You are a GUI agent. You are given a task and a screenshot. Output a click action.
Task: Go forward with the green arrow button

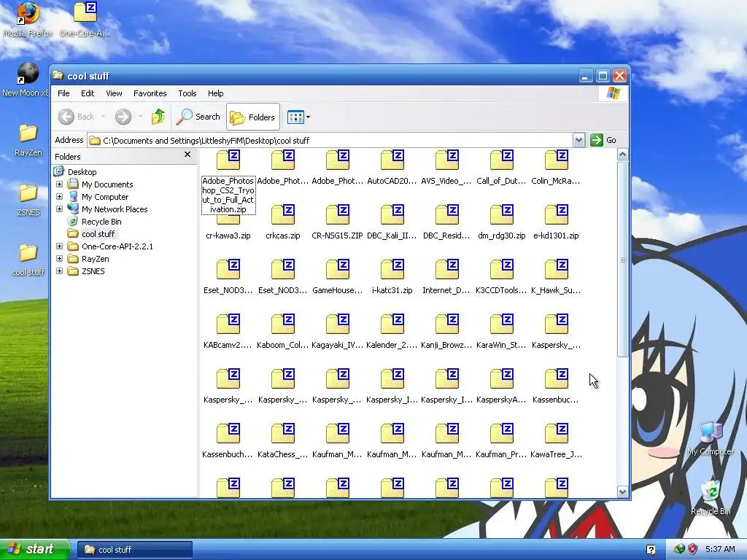pyautogui.click(x=123, y=117)
